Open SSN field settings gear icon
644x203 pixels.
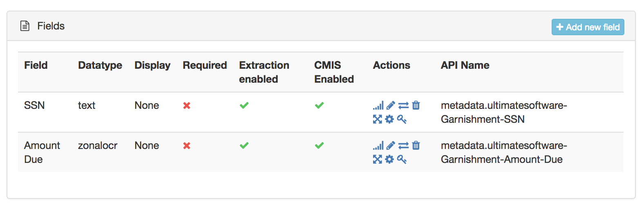389,119
